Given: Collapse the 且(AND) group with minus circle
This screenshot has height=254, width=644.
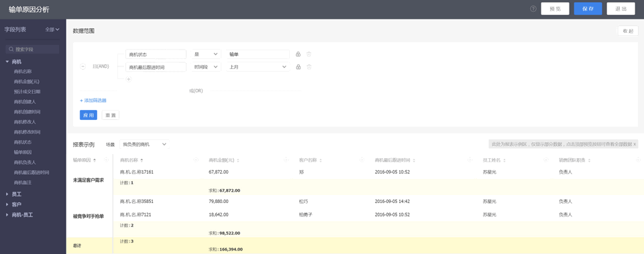Looking at the screenshot, I should click(x=83, y=66).
